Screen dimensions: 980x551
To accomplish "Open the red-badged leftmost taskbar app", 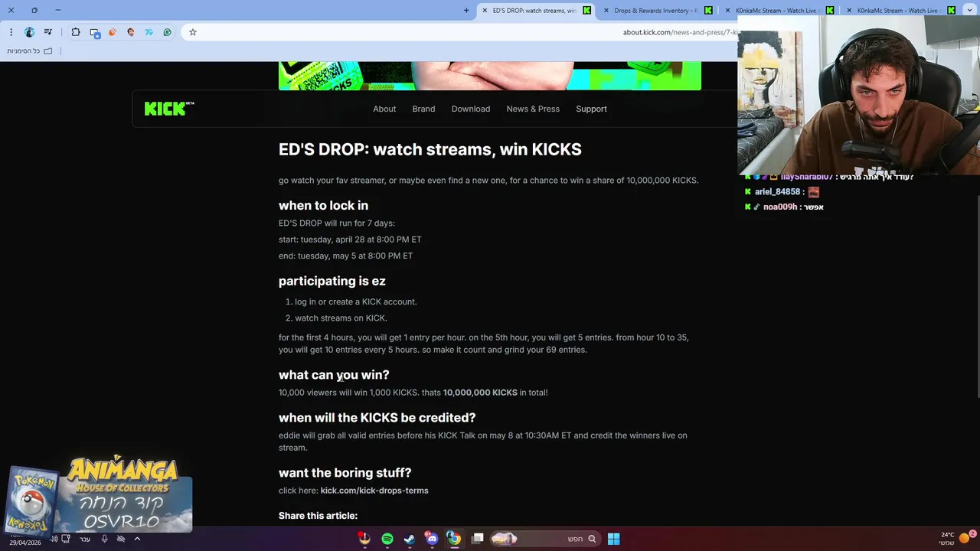I will coord(364,539).
